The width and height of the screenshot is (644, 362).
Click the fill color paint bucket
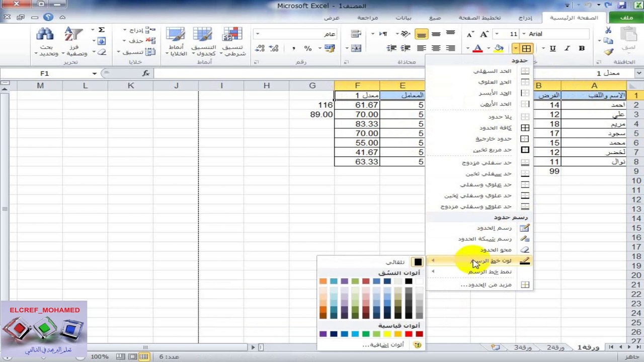coord(499,48)
